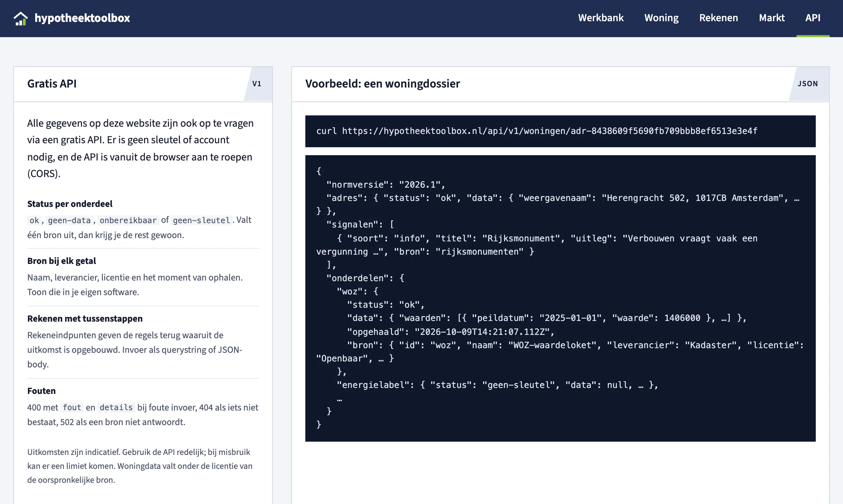
Task: Click the 'Fouten' heading
Action: [x=41, y=391]
